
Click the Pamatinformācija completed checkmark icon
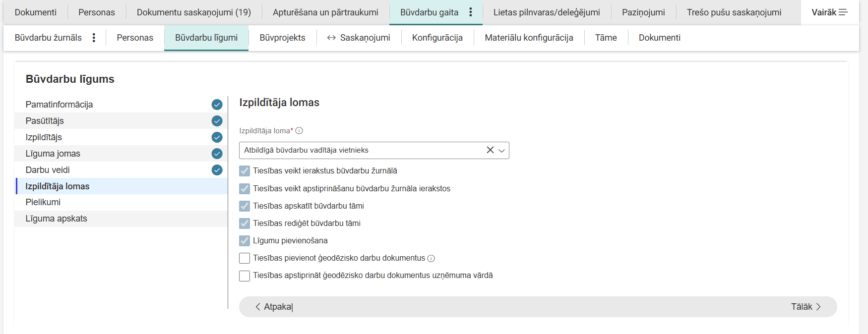(x=217, y=105)
